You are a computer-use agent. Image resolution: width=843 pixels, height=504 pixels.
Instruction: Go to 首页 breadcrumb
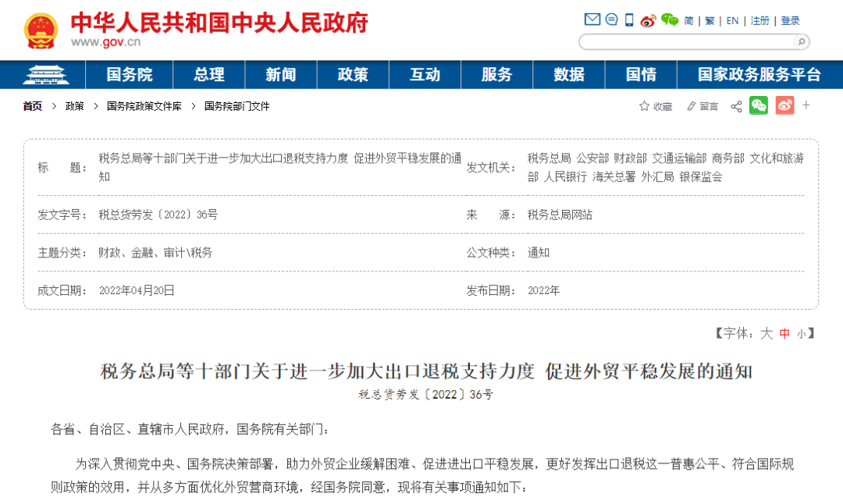pyautogui.click(x=32, y=106)
